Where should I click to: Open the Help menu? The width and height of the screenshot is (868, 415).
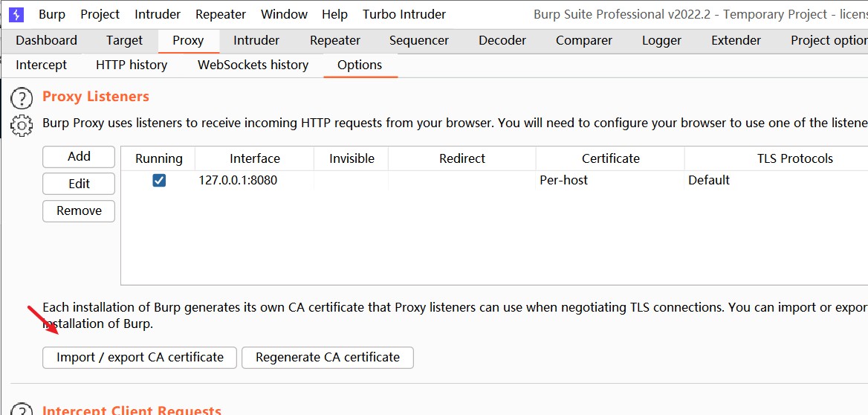tap(334, 14)
